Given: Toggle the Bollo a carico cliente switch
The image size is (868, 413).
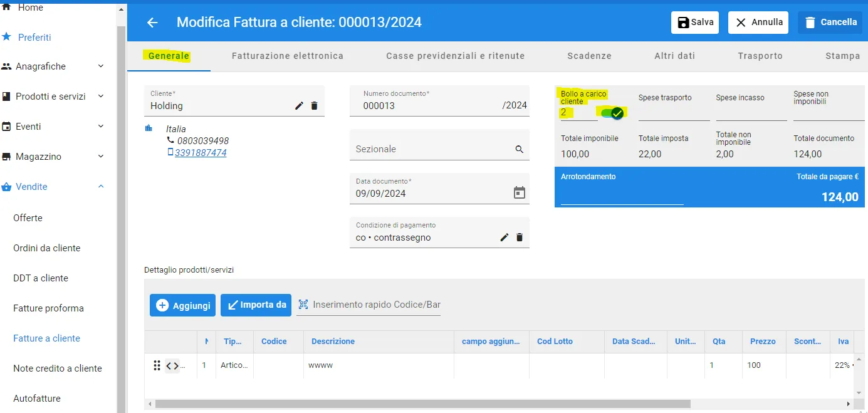Looking at the screenshot, I should click(612, 113).
